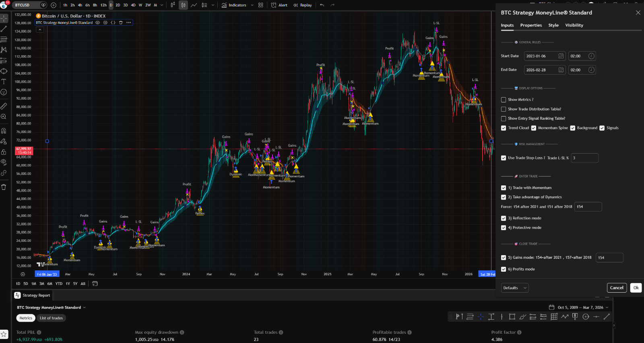
Task: Switch to Visibility tab
Action: click(x=574, y=25)
